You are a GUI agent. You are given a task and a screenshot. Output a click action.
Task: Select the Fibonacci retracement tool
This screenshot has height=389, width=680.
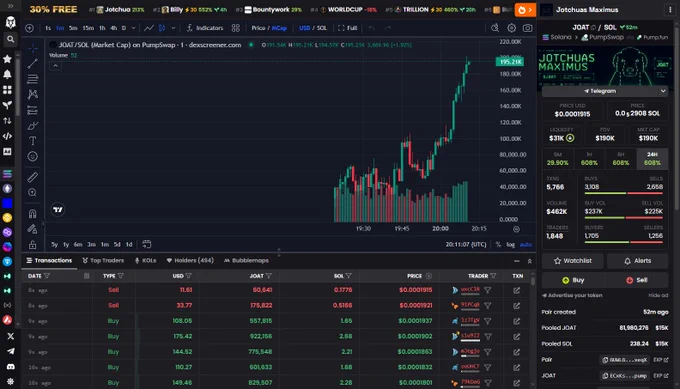pos(33,79)
